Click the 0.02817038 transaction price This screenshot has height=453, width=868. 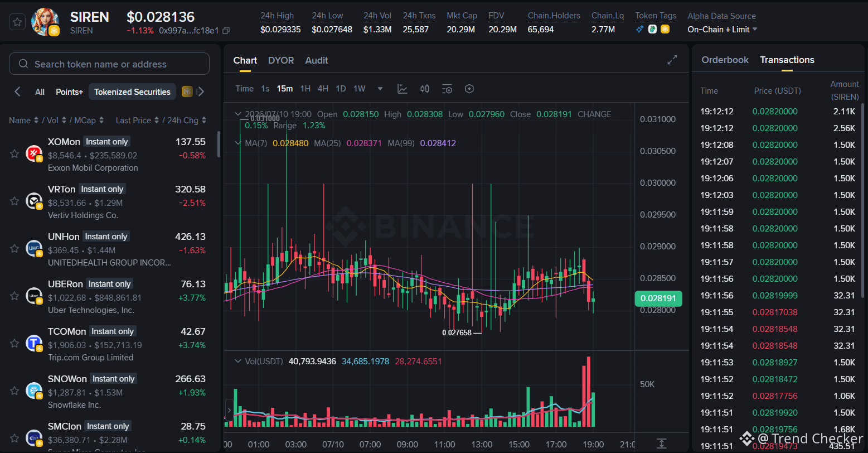775,312
